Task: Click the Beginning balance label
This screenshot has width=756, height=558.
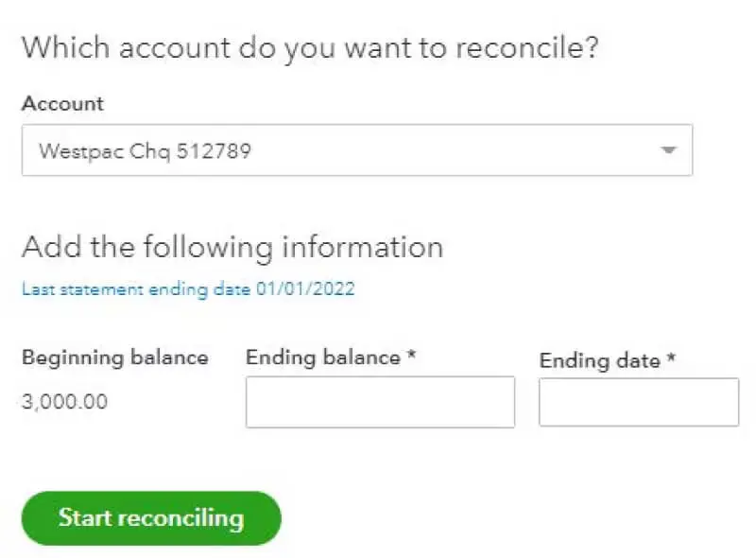Action: pos(114,357)
